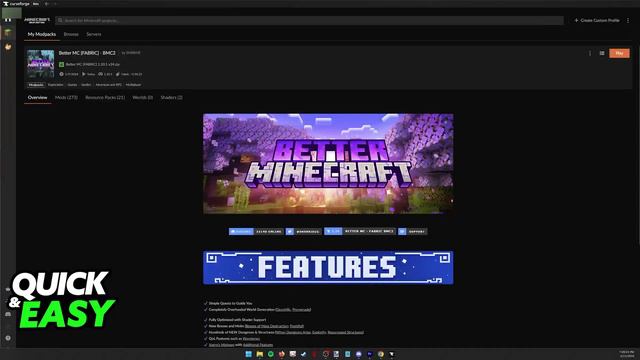This screenshot has width=640, height=360.
Task: Click the Minecraft logo in the header
Action: click(x=37, y=20)
